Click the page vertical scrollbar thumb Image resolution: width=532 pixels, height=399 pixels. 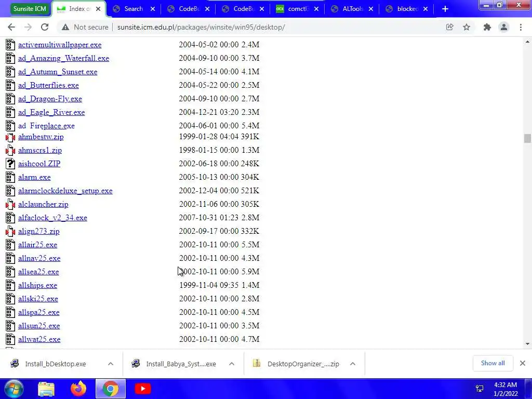[x=527, y=138]
